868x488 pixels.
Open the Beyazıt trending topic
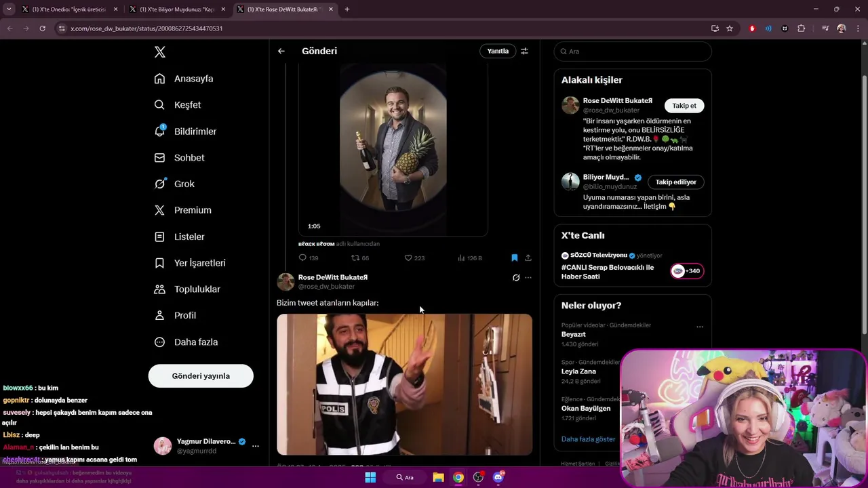[x=574, y=335]
